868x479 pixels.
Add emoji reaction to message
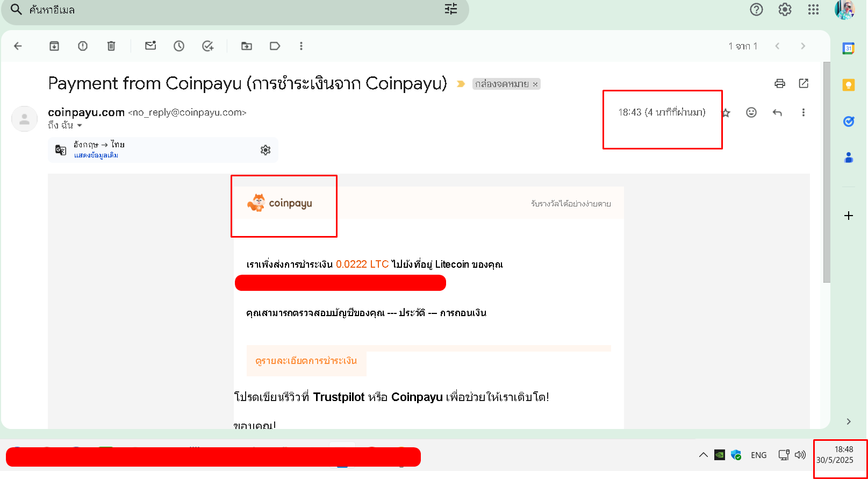tap(751, 112)
